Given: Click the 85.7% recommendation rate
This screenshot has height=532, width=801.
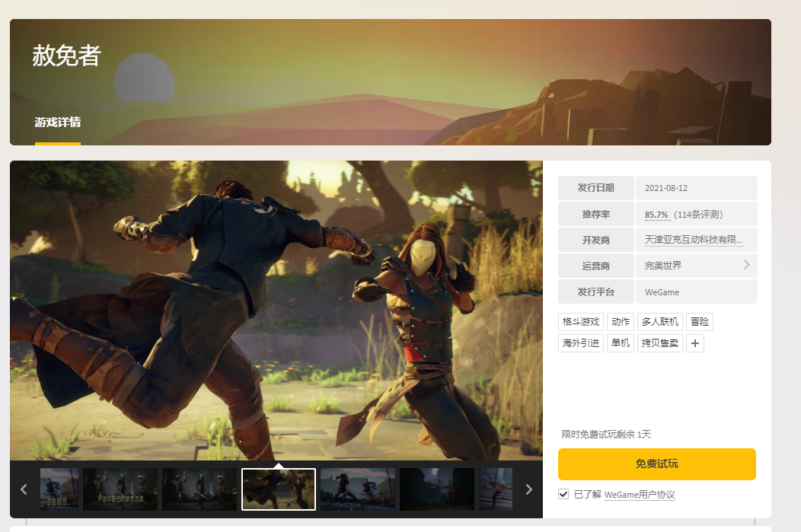Looking at the screenshot, I should [x=656, y=215].
